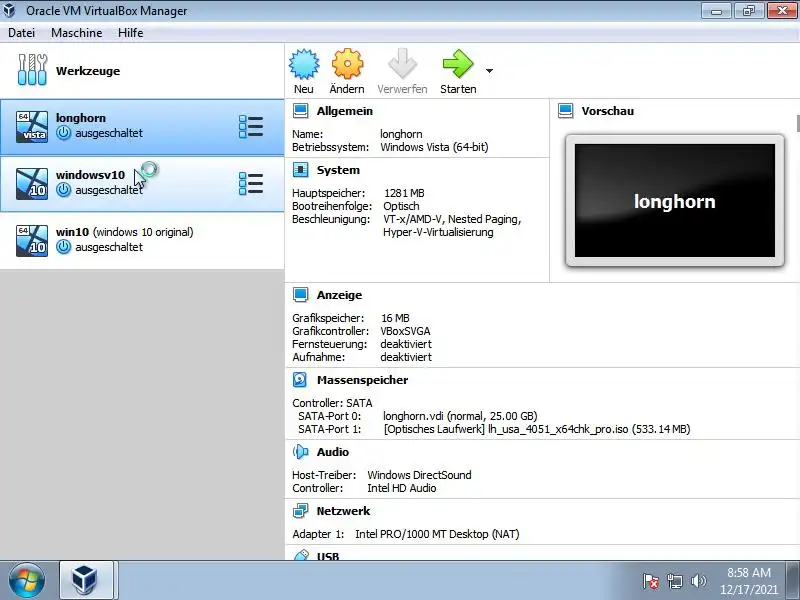
Task: Open the Maschine menu
Action: (77, 33)
